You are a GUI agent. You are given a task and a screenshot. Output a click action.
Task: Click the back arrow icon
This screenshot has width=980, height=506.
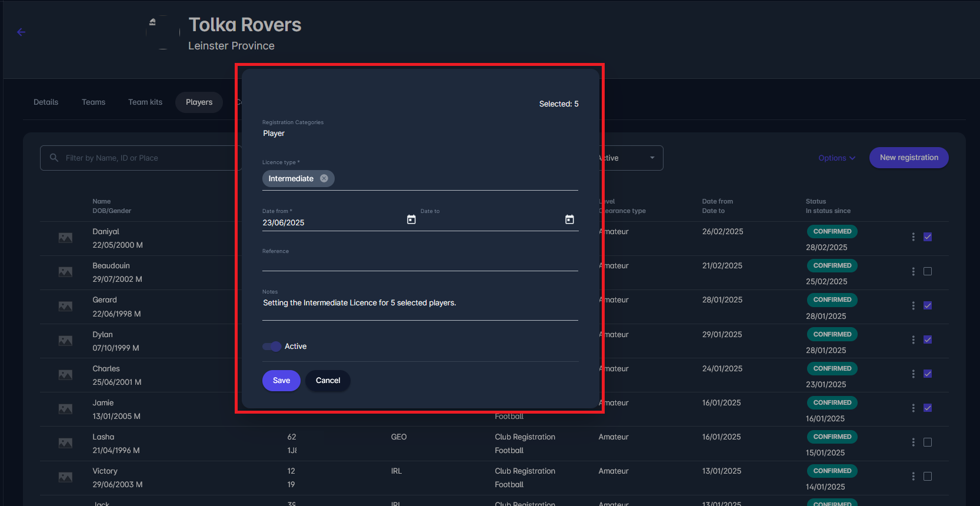(21, 32)
